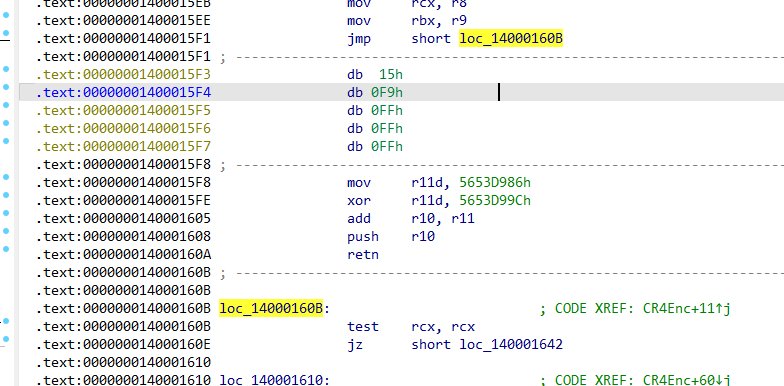This screenshot has width=784, height=386.
Task: Click the db 0F9h value
Action: click(386, 92)
